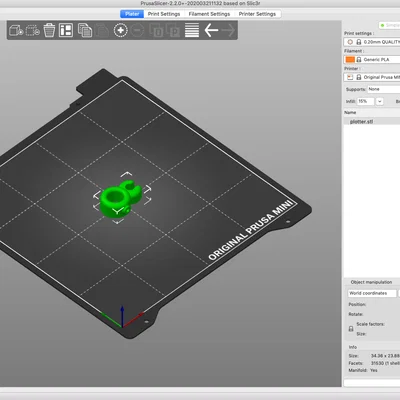Click the Facets: 31530 info line
The image size is (400, 400).
point(374,363)
